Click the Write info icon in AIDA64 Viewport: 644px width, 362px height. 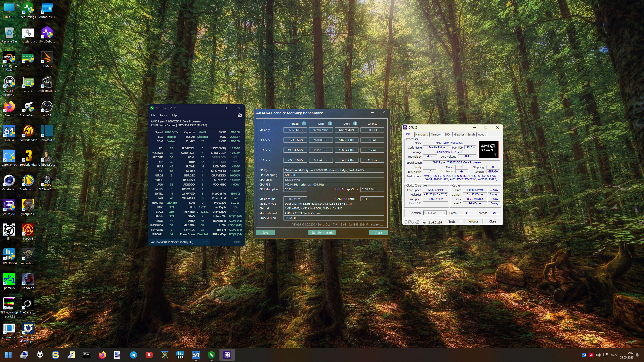[x=330, y=123]
